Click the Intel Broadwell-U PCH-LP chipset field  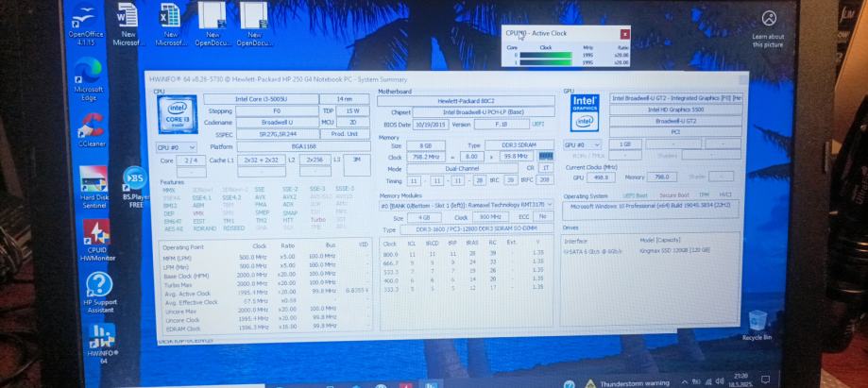484,112
